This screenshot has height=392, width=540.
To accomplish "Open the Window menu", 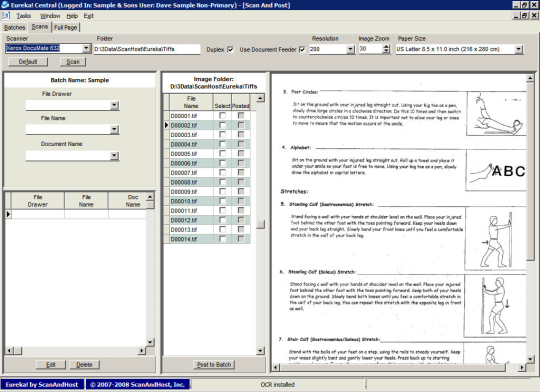I will click(x=50, y=16).
